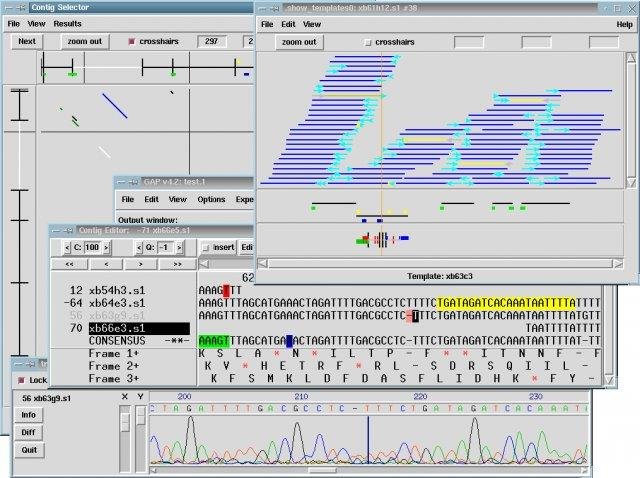Click up arrow of template display vertical scrollbar
Viewport: 640px width, 478px height.
point(631,58)
